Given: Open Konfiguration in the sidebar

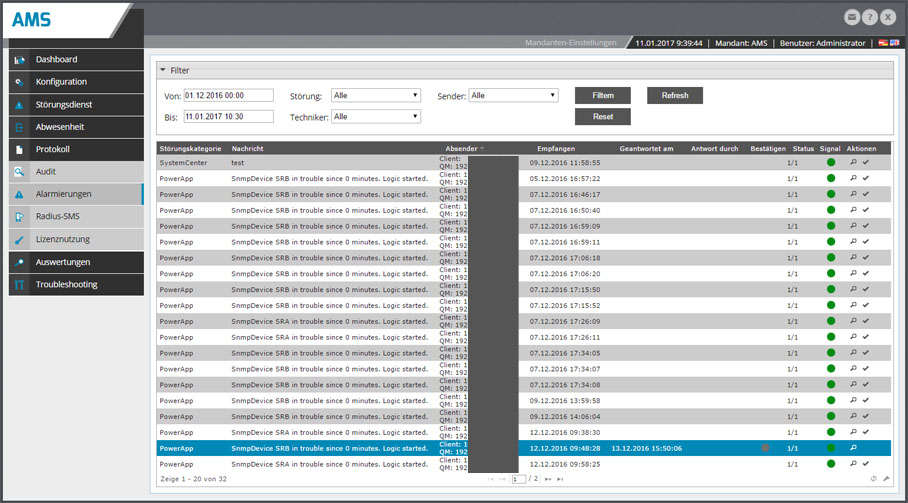Looking at the screenshot, I should 76,82.
